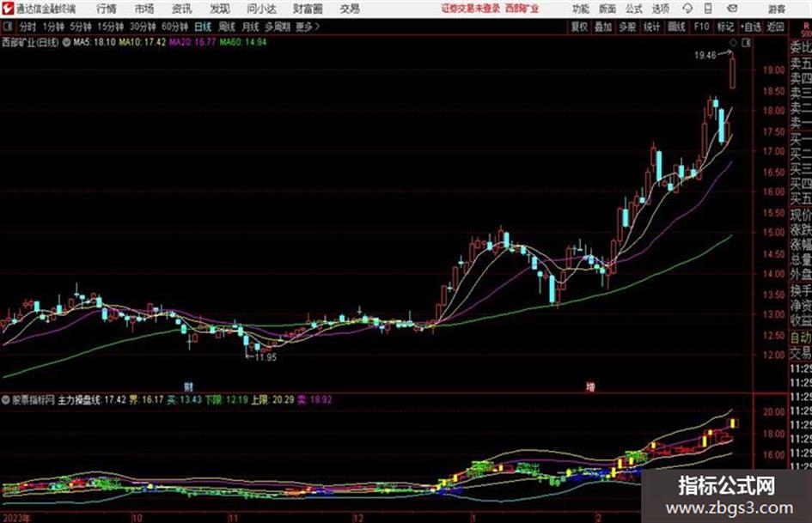812x523 pixels.
Task: Expand sub-chart indicator dropdown beside 股票指标网
Action: (x=6, y=399)
